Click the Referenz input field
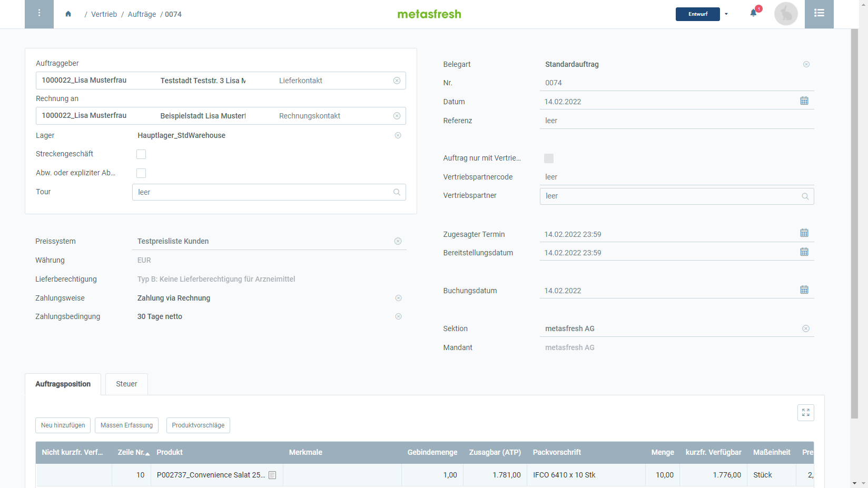This screenshot has width=868, height=488. 676,121
